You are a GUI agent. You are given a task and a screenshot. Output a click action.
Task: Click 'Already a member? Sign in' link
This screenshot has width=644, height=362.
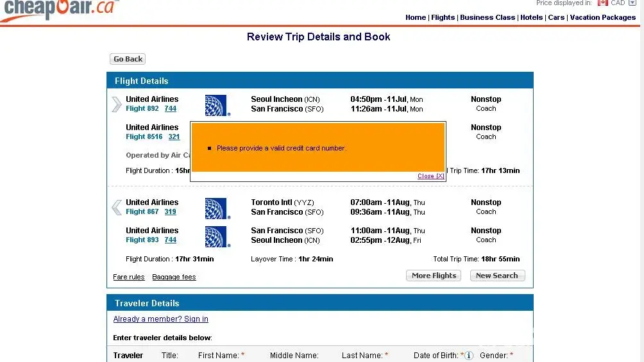pos(160,319)
